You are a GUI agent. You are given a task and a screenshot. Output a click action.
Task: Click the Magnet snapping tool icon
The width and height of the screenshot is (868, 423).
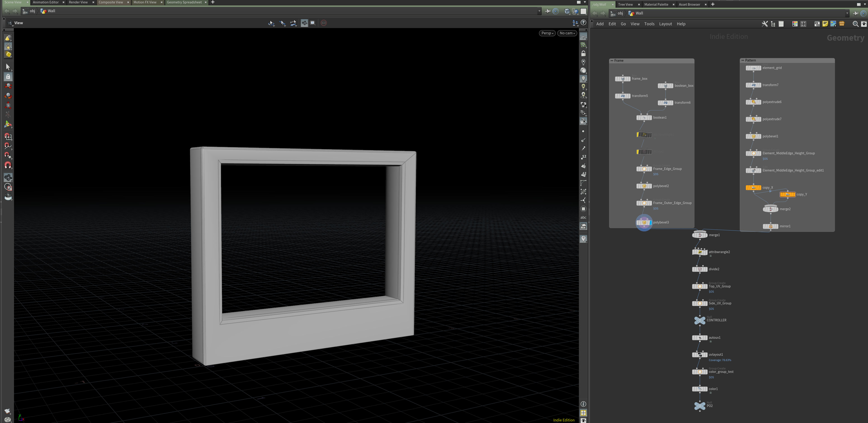(x=8, y=165)
